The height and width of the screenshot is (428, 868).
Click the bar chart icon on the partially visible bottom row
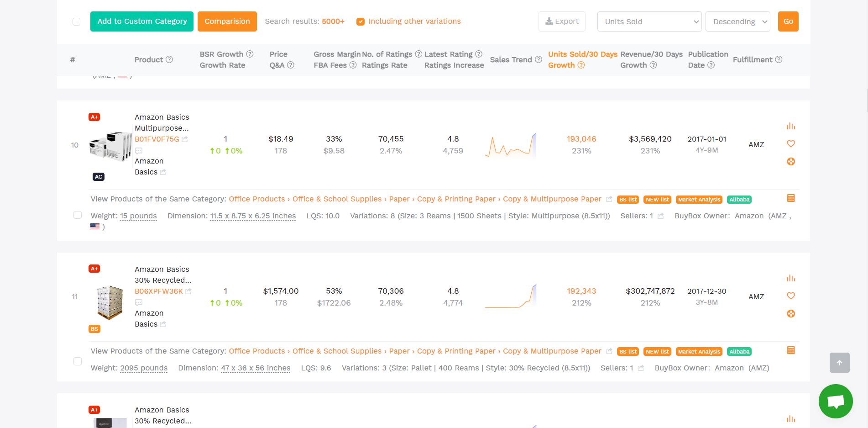click(791, 419)
